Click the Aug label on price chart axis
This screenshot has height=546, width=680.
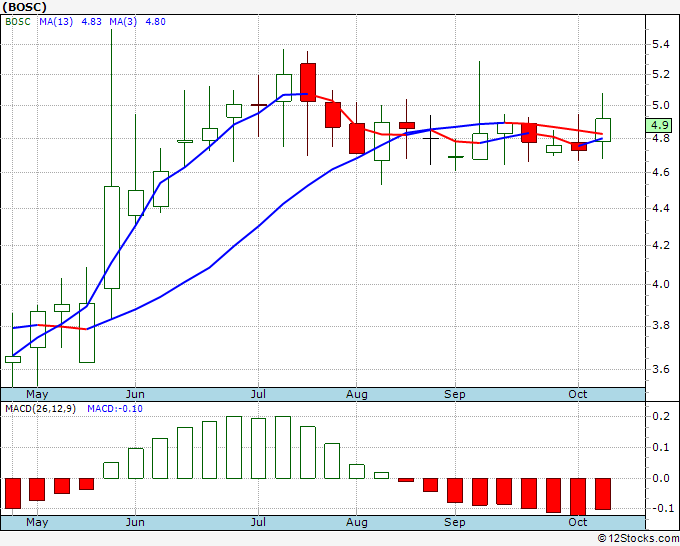[356, 394]
